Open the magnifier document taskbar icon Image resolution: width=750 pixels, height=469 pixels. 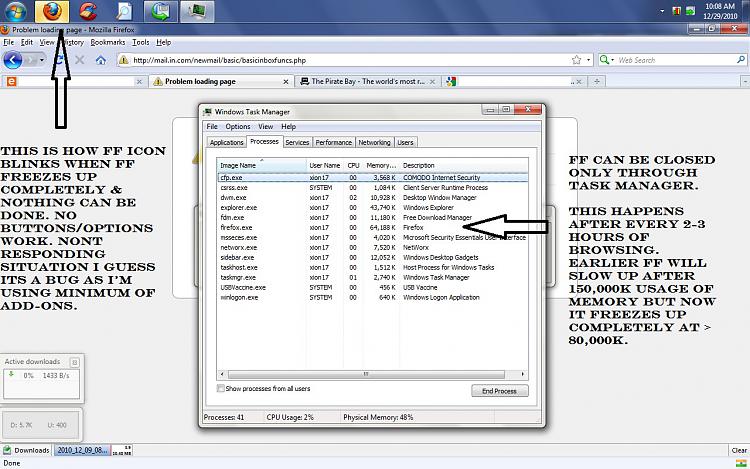pos(124,11)
